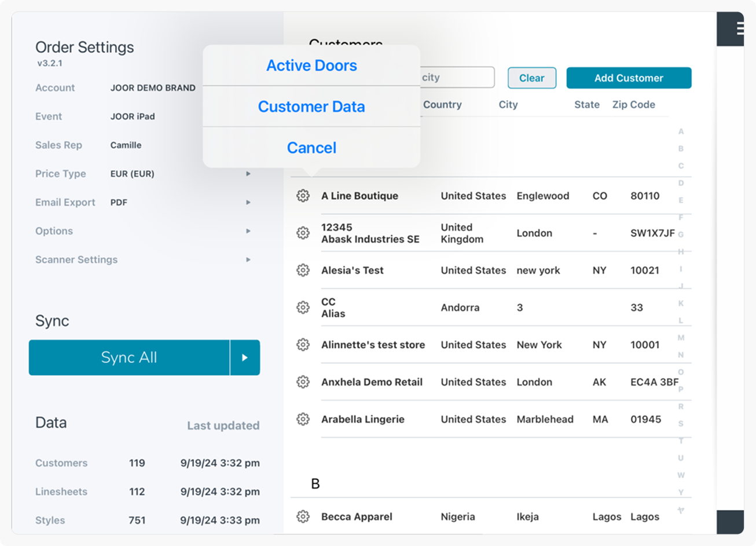
Task: Click gear icon for A Line Boutique
Action: [x=303, y=196]
